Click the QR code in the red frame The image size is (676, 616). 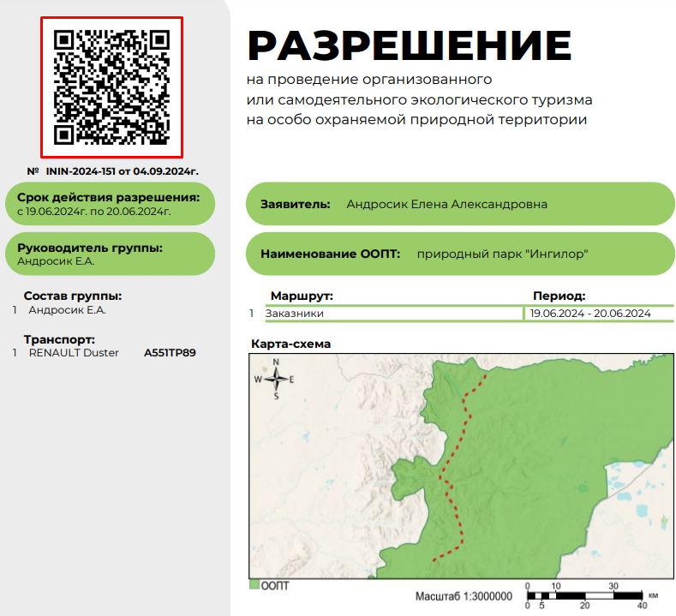click(111, 87)
